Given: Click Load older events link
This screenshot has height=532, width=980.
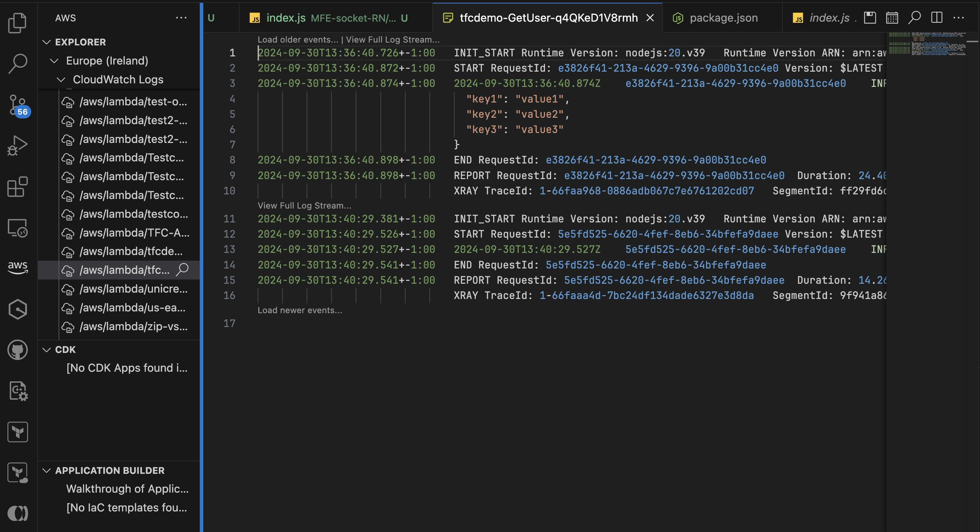Looking at the screenshot, I should tap(297, 39).
